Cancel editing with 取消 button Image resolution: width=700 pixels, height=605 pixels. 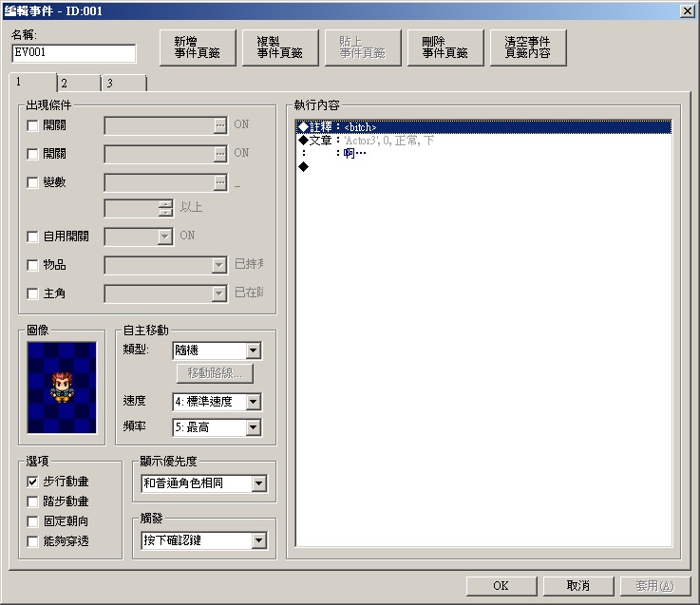pos(578,586)
